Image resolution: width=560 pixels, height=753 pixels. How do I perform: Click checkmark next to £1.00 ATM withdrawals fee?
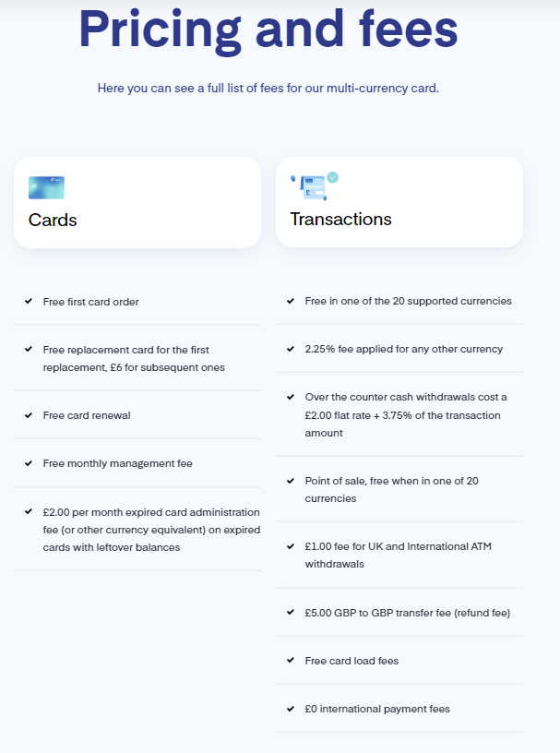(x=290, y=546)
